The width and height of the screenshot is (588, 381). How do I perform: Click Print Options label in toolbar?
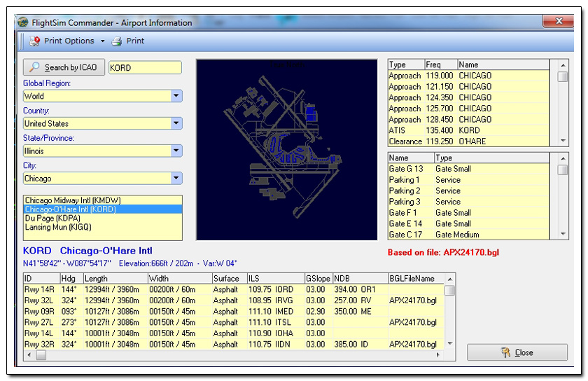(69, 41)
